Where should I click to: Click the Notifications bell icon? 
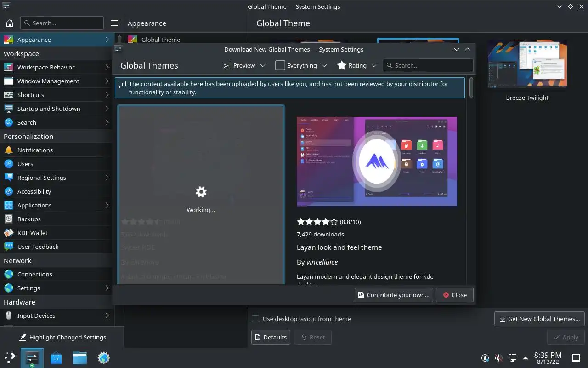point(8,150)
